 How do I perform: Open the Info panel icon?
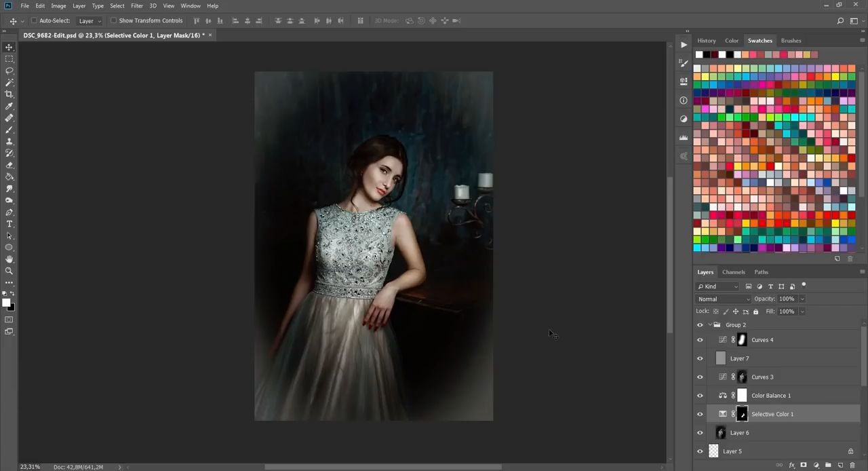click(684, 100)
